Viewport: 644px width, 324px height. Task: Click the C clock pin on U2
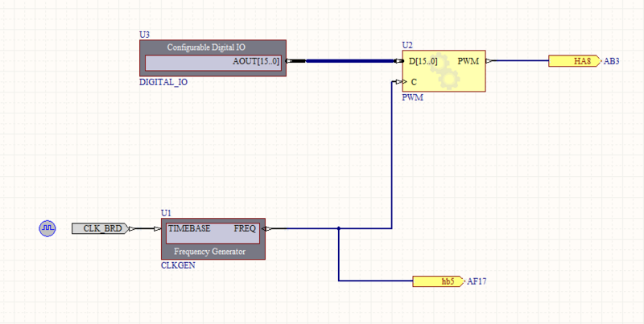coord(413,82)
